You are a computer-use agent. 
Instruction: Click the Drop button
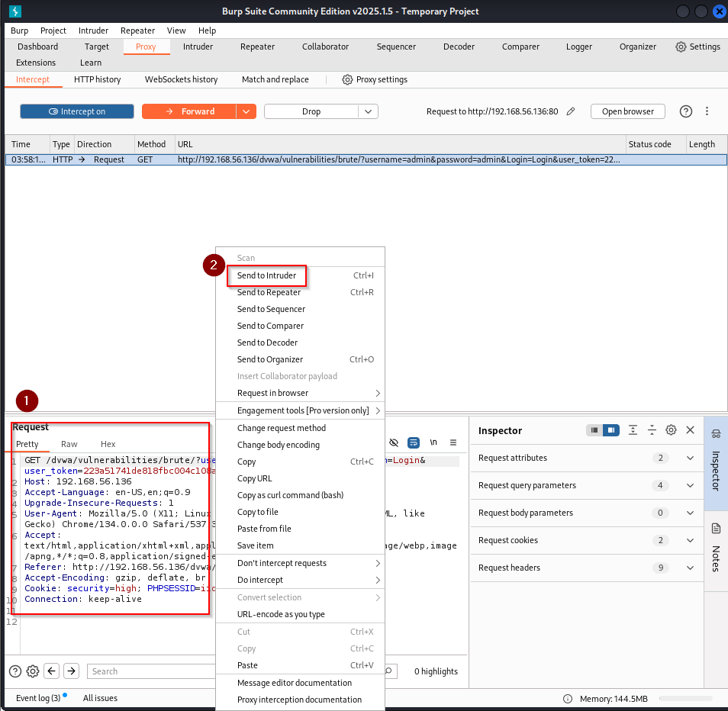[x=311, y=111]
